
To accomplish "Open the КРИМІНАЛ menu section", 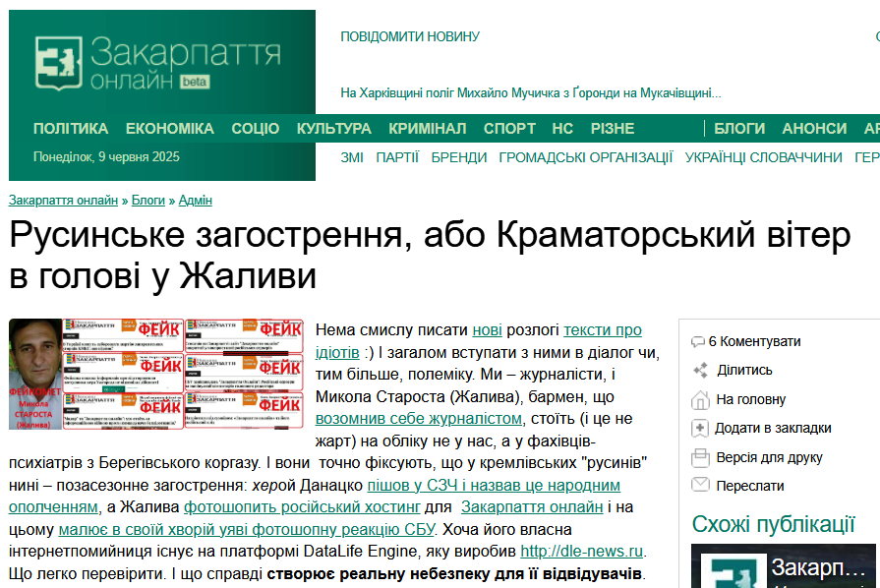I will (427, 129).
